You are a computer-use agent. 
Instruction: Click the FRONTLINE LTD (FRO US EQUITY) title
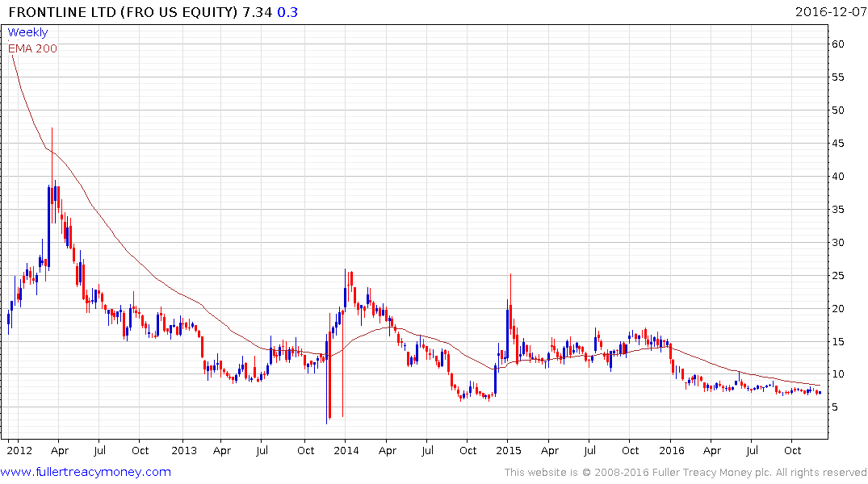pos(123,11)
